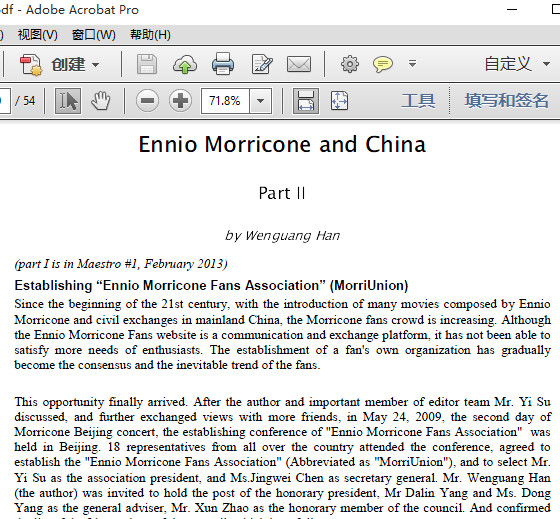Click the title 'Ennio Morricone and China'
Viewport: 560px width, 519px height.
point(282,145)
